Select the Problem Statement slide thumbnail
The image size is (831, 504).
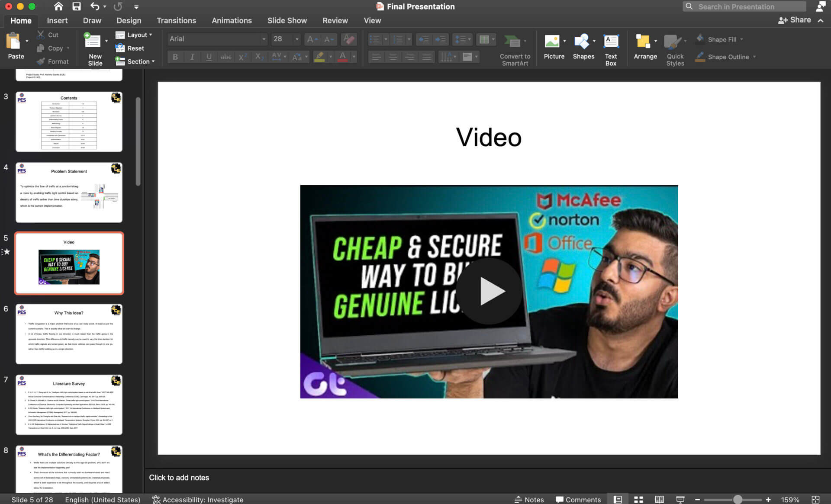tap(69, 193)
